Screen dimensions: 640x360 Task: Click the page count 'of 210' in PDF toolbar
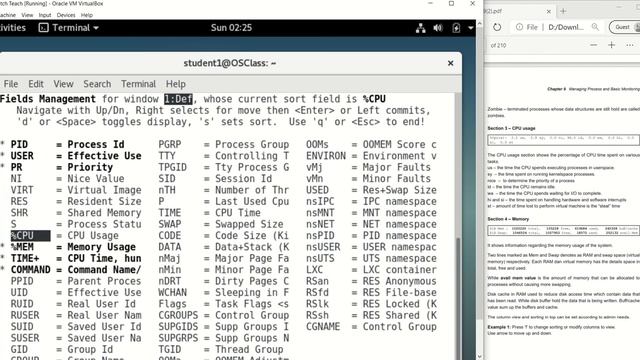[x=498, y=45]
